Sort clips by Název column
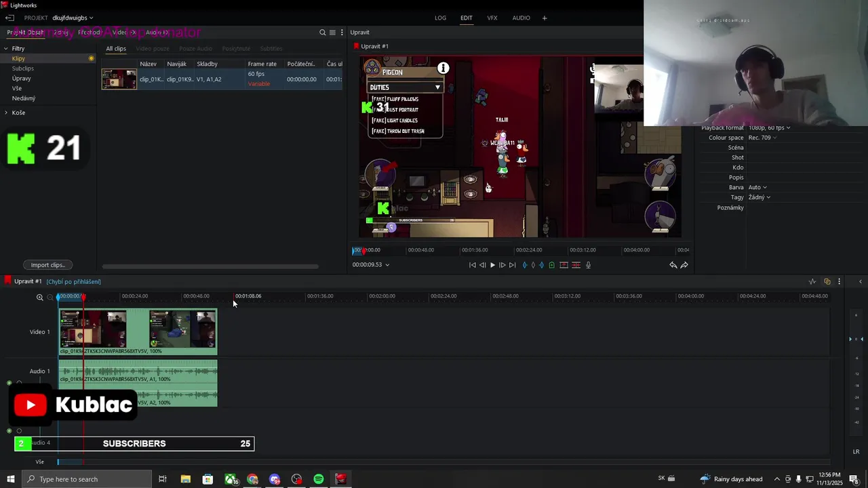Screen dimensions: 868x488 coord(148,64)
